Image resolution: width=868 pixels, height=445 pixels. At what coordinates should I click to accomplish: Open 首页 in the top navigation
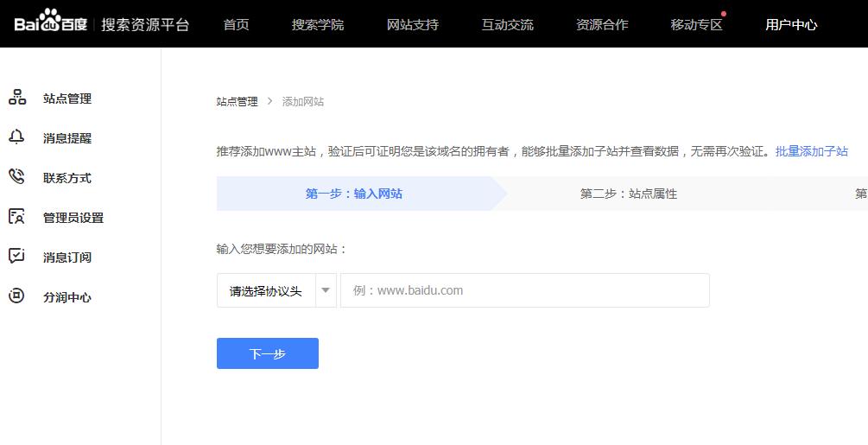click(x=236, y=24)
